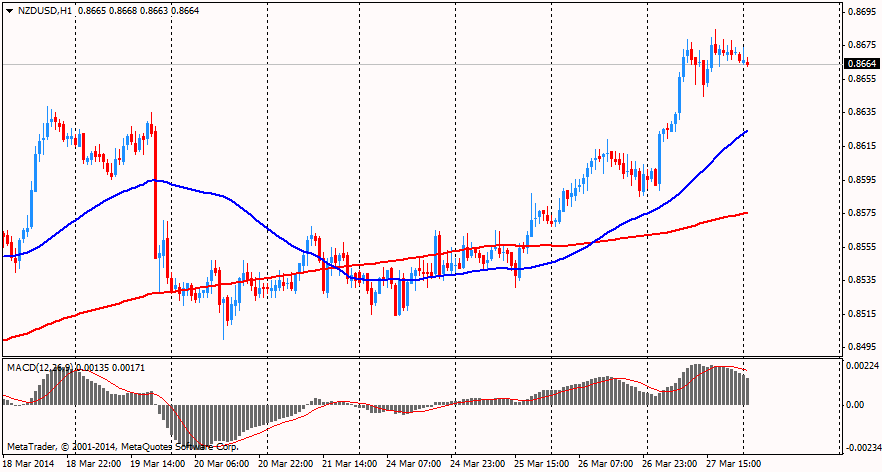Click the 0.00224 MACD scale value

click(x=861, y=367)
